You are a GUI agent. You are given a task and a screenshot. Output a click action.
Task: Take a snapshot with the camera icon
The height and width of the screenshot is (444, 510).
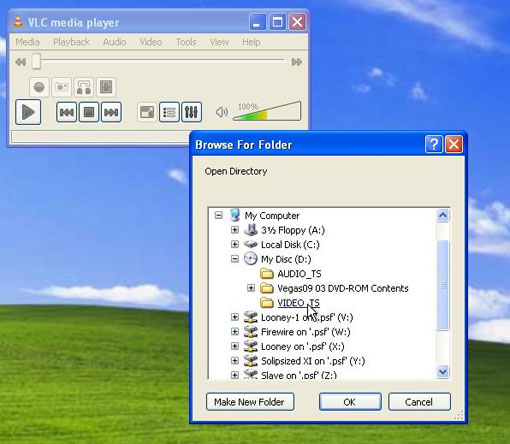(x=62, y=87)
